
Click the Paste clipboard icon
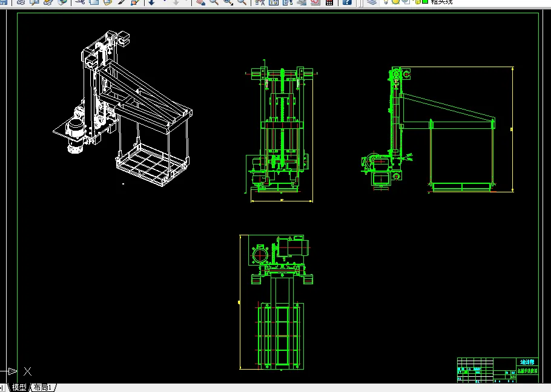pyautogui.click(x=108, y=2)
